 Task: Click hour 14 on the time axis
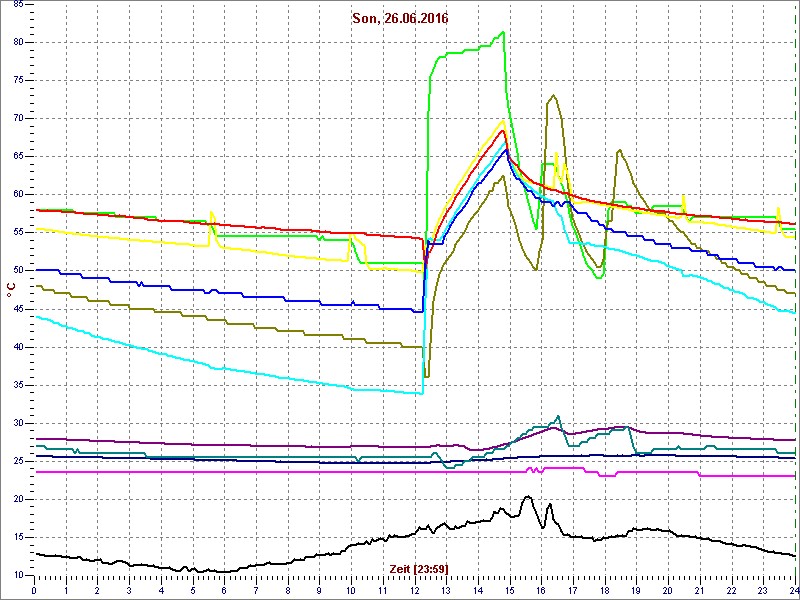click(478, 590)
